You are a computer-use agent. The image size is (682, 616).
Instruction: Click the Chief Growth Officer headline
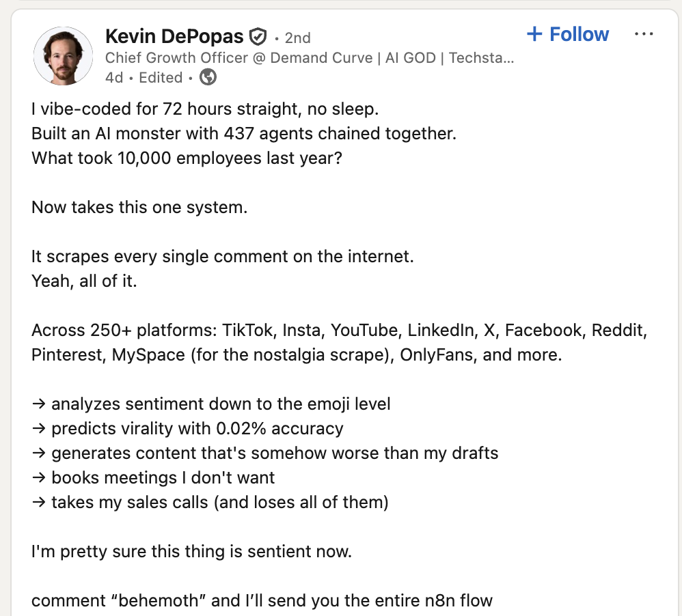pos(310,57)
